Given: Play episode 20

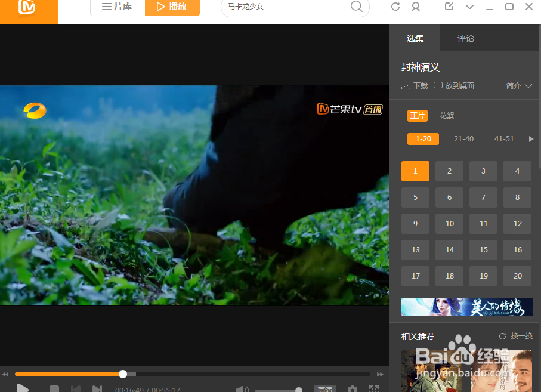Looking at the screenshot, I should point(517,276).
